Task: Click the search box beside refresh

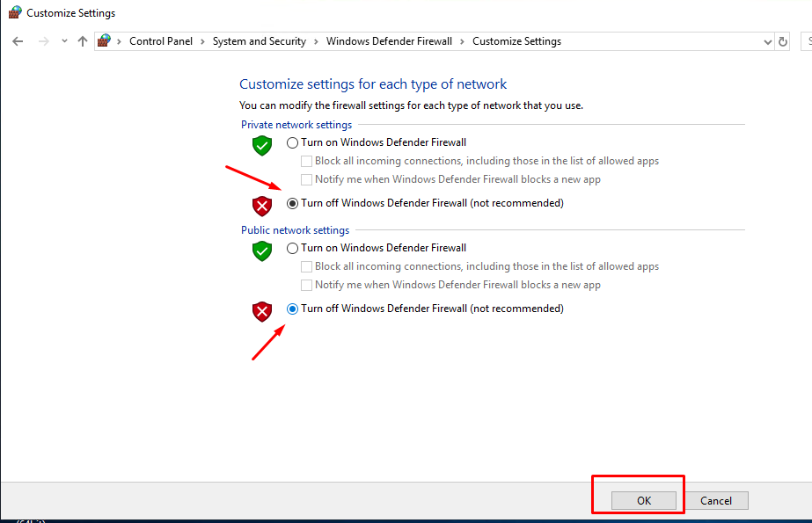Action: 807,41
